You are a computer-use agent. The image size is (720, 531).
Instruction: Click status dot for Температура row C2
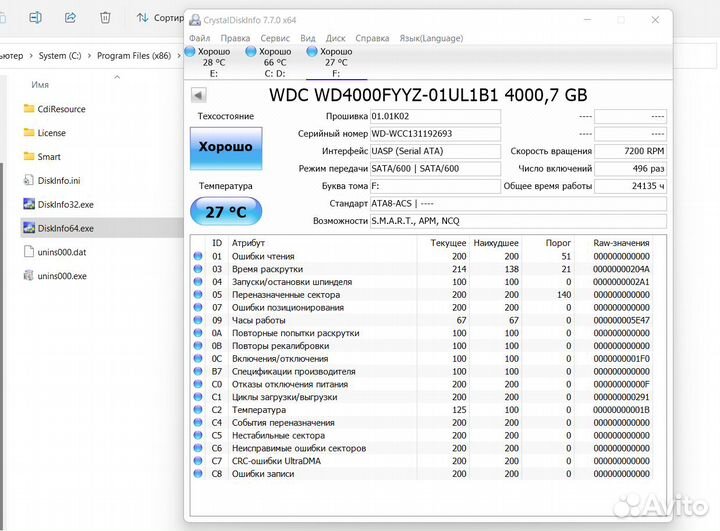click(x=198, y=410)
